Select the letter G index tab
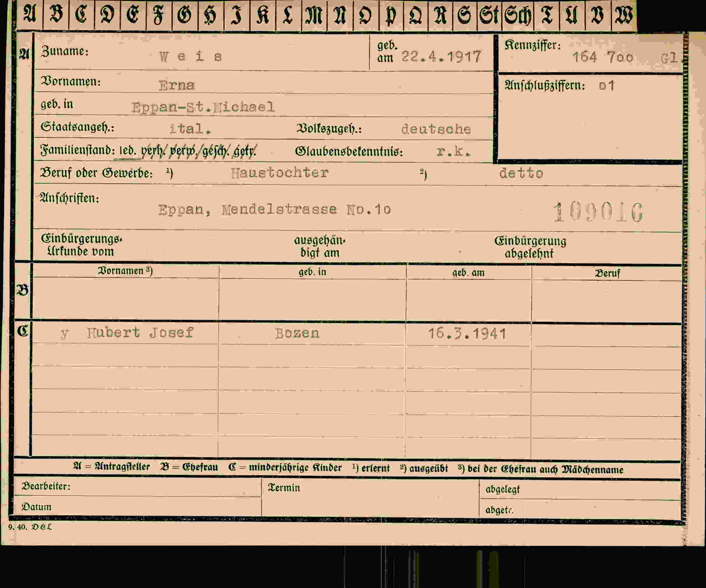706x588 pixels. 185,15
